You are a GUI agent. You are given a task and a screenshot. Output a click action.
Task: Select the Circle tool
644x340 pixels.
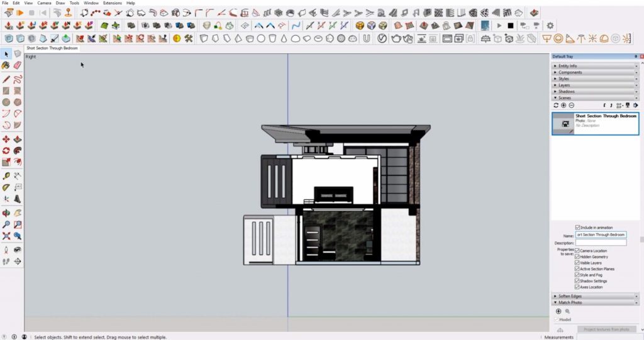click(x=6, y=102)
